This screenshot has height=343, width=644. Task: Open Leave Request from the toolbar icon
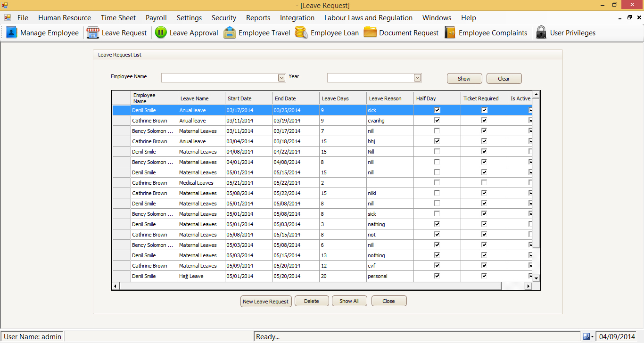click(93, 33)
